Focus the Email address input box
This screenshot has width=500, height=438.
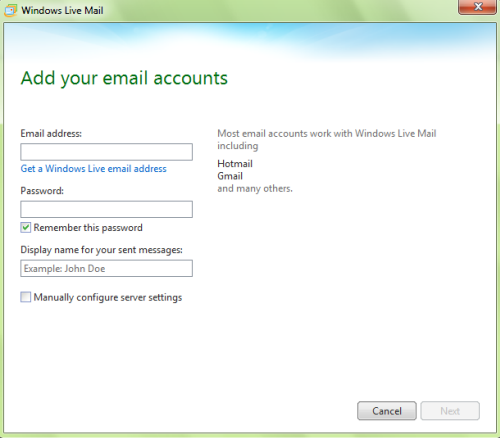[x=106, y=152]
